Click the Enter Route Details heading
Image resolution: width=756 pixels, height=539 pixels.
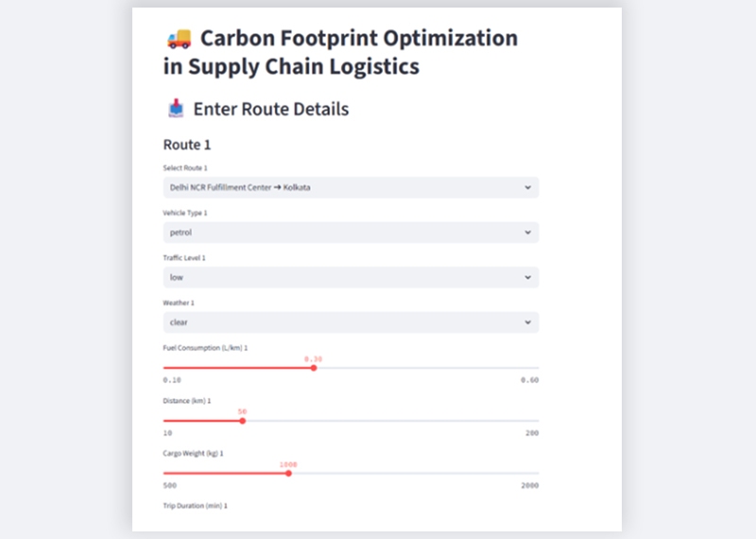pos(270,110)
